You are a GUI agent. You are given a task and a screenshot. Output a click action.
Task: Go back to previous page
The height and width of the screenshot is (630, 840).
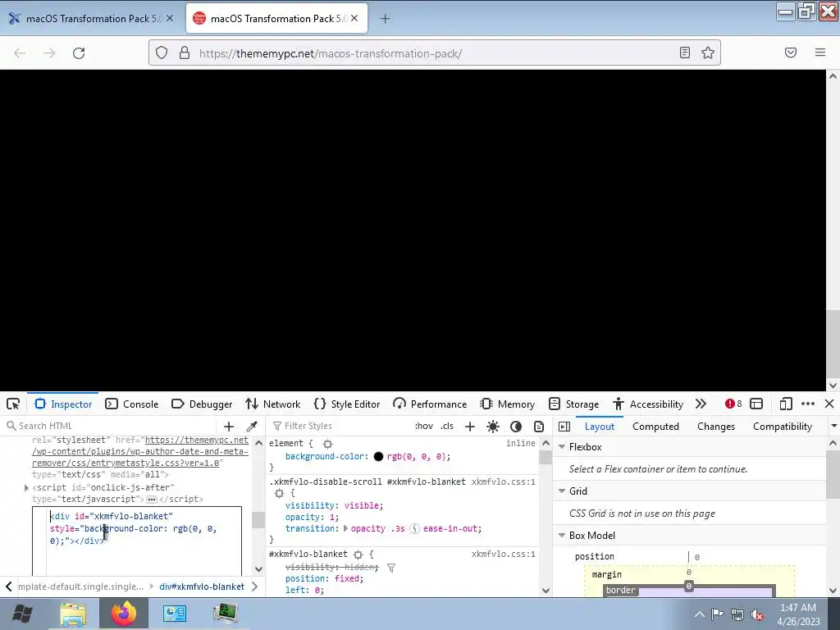tap(20, 53)
